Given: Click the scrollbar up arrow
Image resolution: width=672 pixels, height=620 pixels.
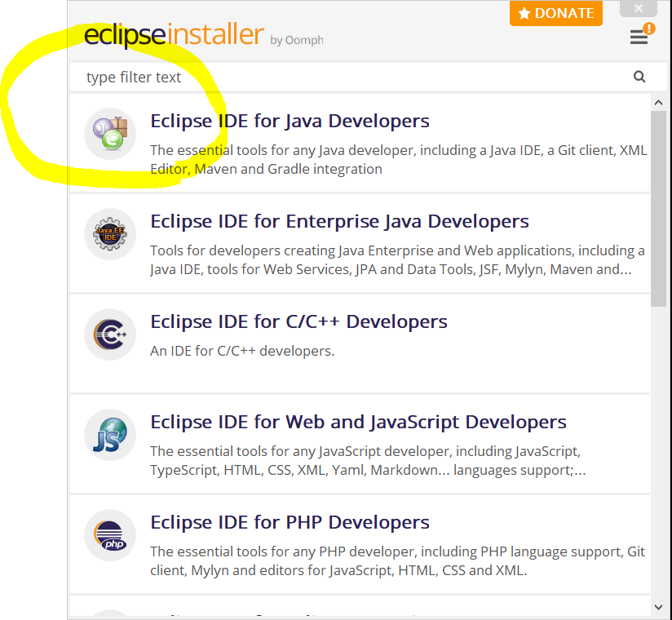Looking at the screenshot, I should pyautogui.click(x=659, y=103).
